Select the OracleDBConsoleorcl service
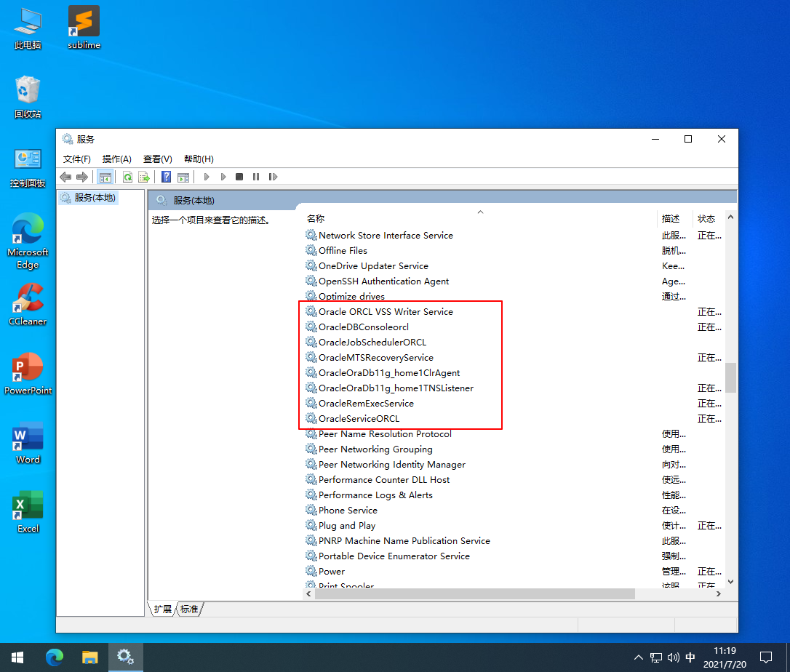 click(x=363, y=327)
